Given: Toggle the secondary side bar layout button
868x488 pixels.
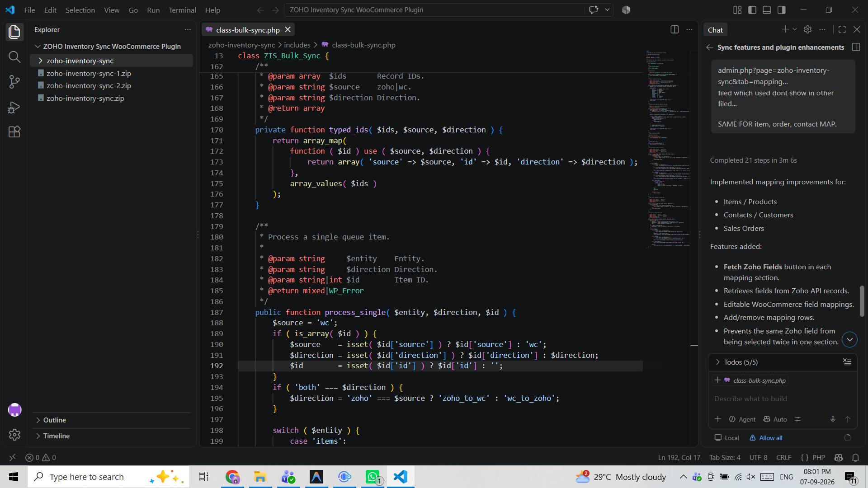Looking at the screenshot, I should [x=781, y=10].
